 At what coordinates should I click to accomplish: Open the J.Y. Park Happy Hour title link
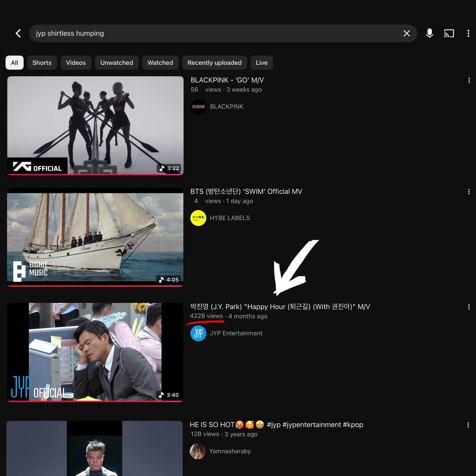280,307
